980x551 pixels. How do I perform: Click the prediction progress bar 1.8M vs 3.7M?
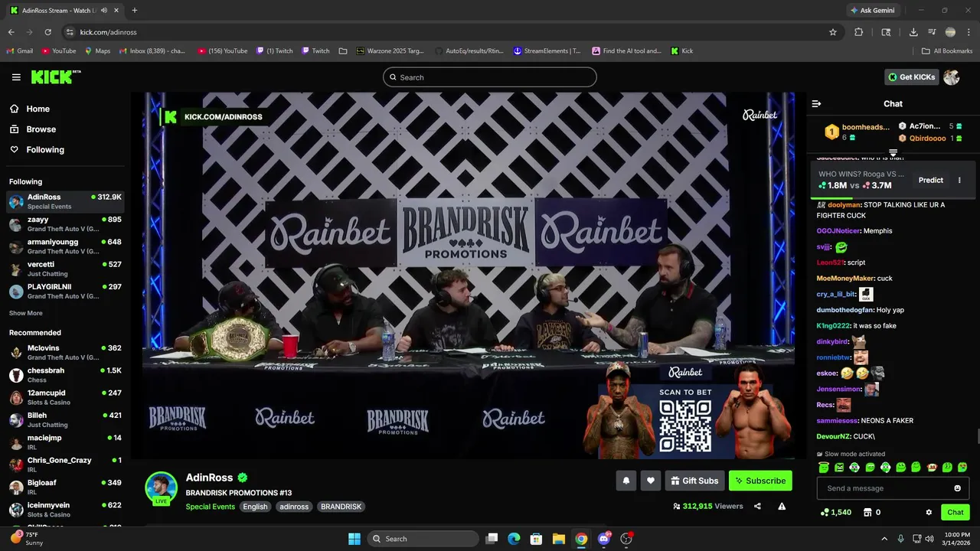pos(891,198)
